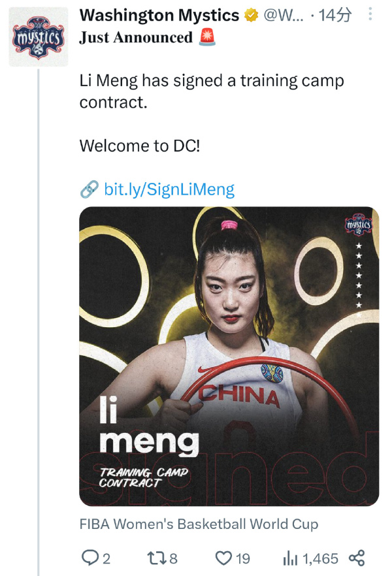Open the bit.ly/SignLiMeng link
The width and height of the screenshot is (392, 576).
(x=169, y=189)
